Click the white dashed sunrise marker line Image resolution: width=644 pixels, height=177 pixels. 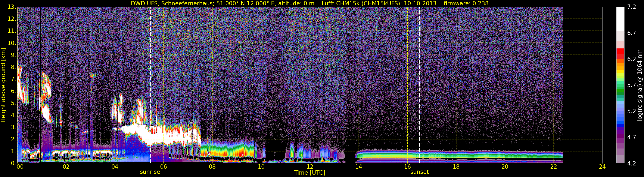coord(150,85)
